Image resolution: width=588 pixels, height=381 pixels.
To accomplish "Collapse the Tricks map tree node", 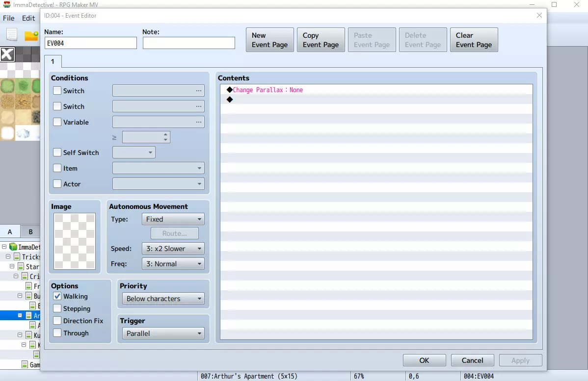I will (8, 256).
